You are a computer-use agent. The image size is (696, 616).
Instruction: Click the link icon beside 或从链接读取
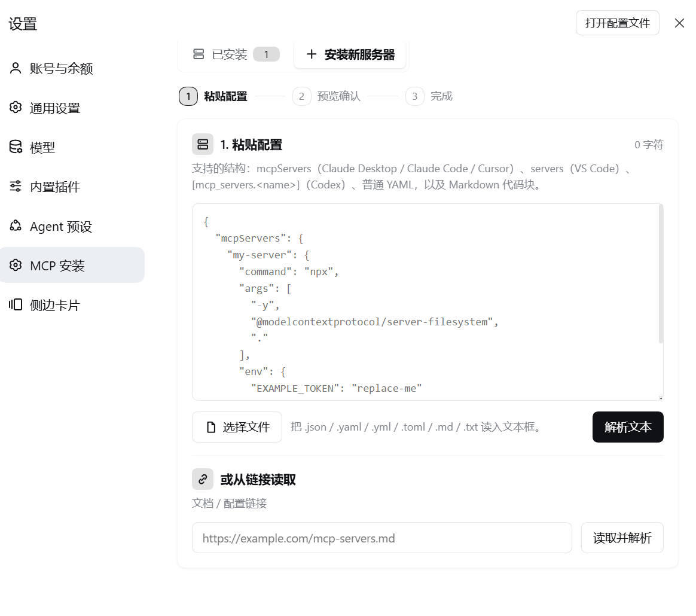point(203,479)
